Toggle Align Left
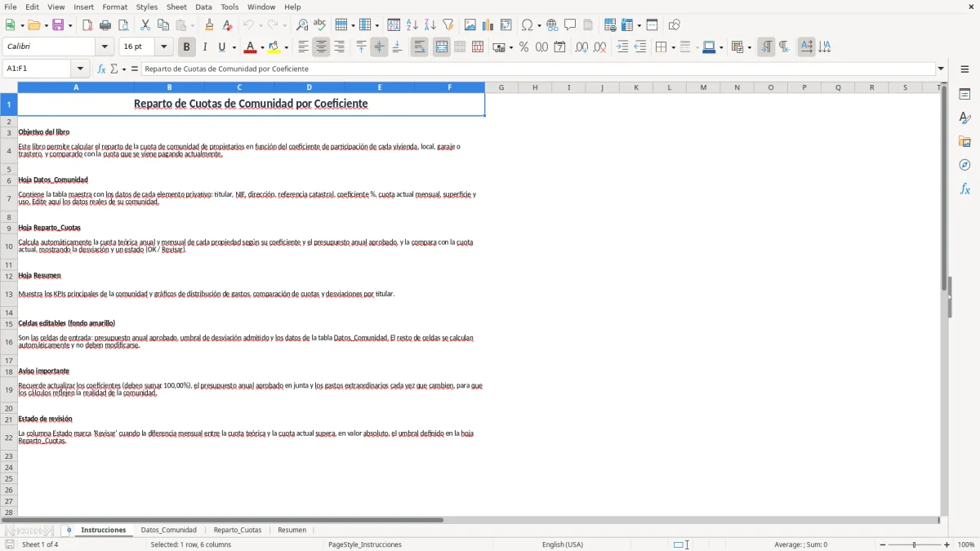980x551 pixels. [304, 47]
